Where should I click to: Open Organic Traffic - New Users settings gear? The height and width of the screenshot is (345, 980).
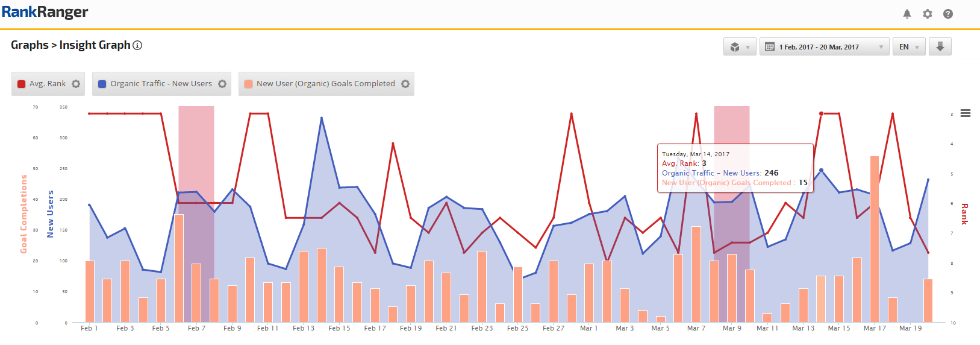click(x=222, y=84)
